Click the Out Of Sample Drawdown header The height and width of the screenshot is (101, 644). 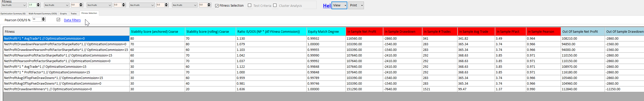point(624,31)
